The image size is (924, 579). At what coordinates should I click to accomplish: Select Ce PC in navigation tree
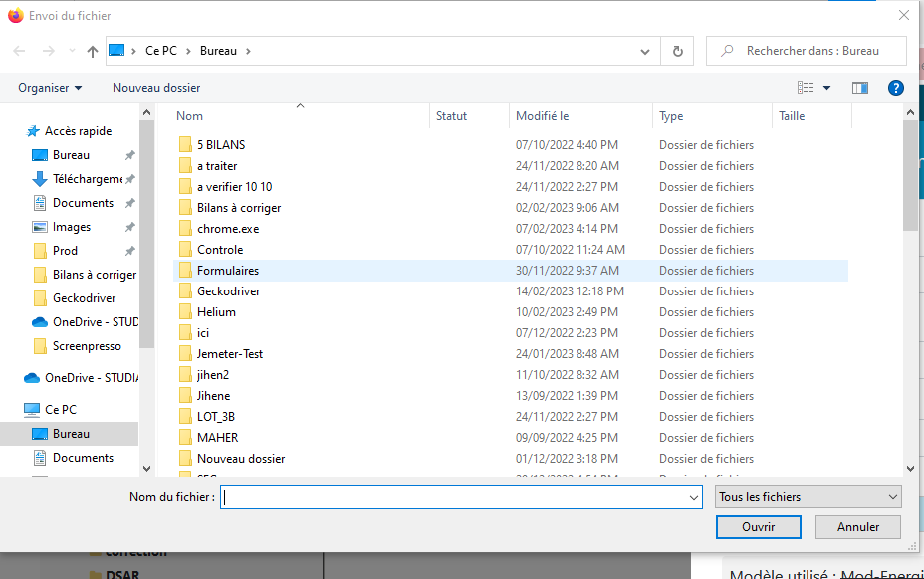(60, 410)
